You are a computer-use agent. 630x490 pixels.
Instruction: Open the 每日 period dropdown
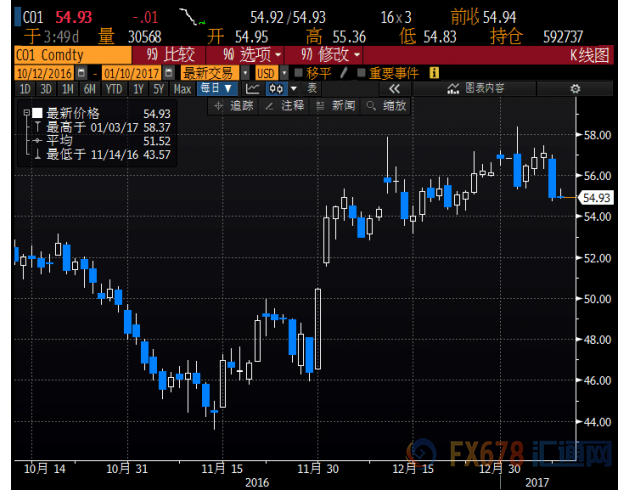click(x=216, y=89)
